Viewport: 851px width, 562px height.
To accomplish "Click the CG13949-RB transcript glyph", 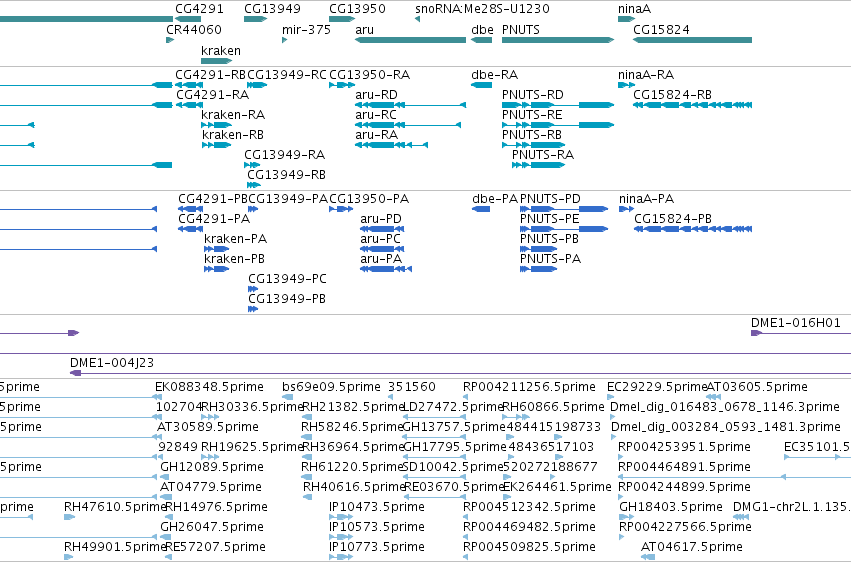I will [x=254, y=185].
